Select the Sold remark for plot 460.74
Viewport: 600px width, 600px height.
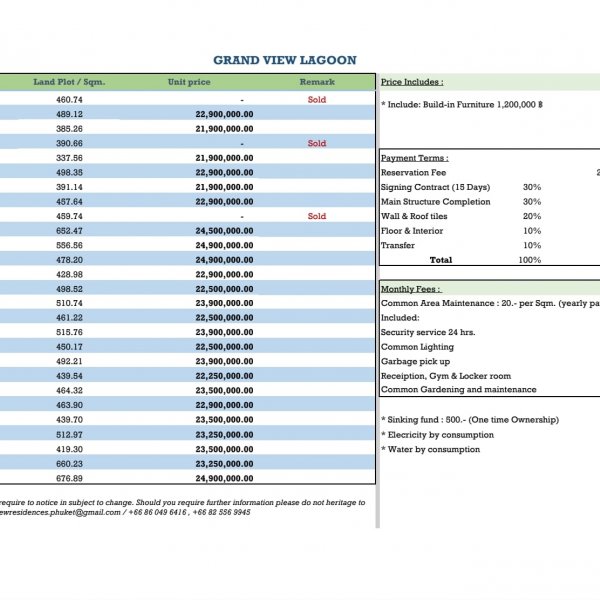317,100
